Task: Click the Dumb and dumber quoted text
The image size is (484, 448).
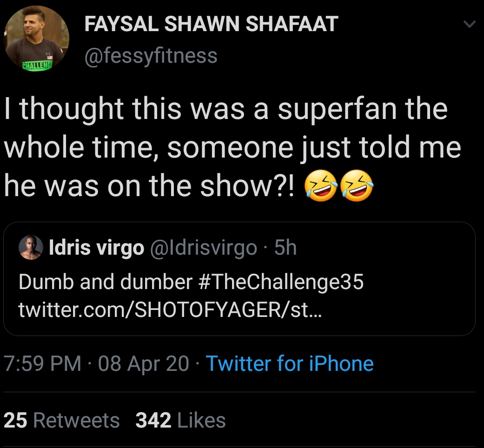Action: point(105,282)
